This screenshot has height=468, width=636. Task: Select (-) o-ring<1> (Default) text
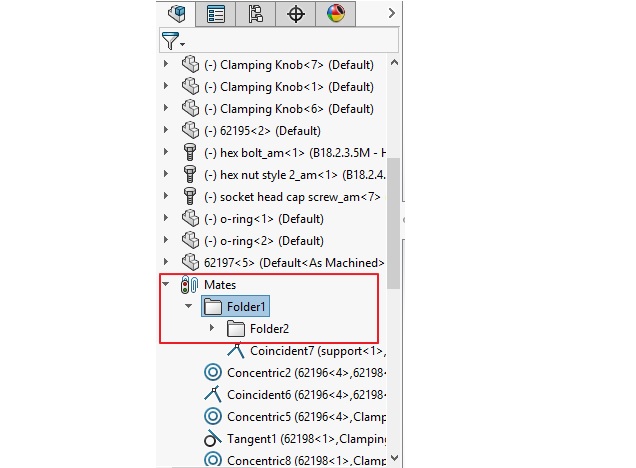(264, 219)
